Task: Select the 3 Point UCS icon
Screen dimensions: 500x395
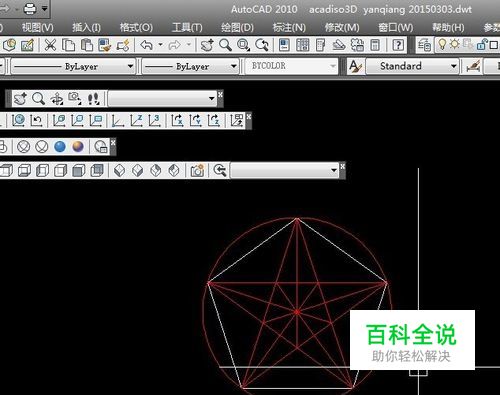Action: coord(154,120)
